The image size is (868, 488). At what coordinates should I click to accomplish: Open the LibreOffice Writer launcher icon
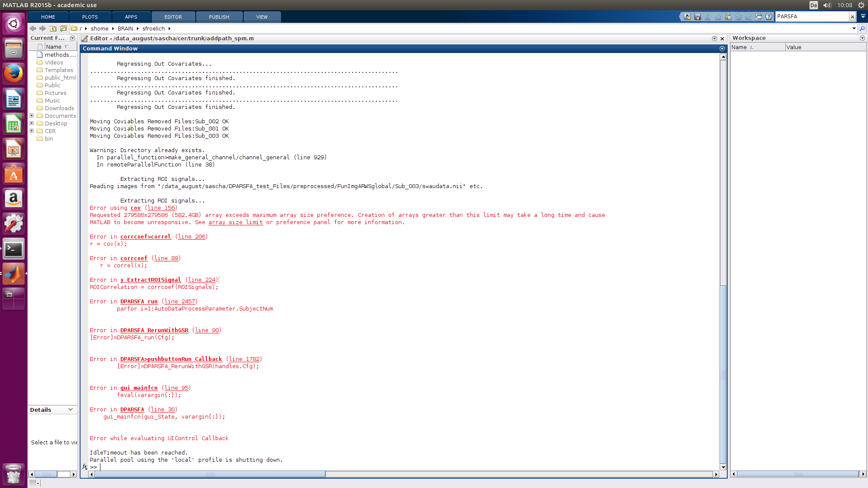click(14, 99)
